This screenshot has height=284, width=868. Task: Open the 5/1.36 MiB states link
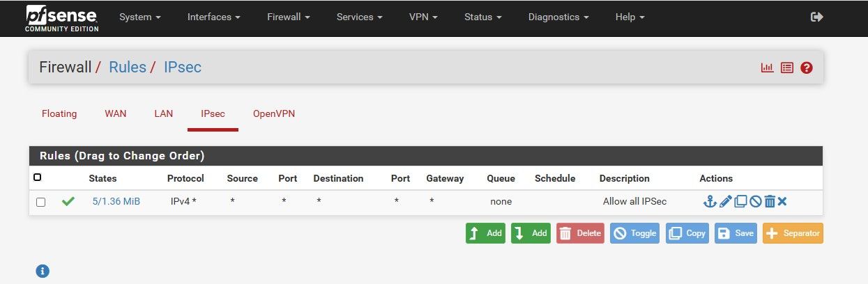pos(116,201)
